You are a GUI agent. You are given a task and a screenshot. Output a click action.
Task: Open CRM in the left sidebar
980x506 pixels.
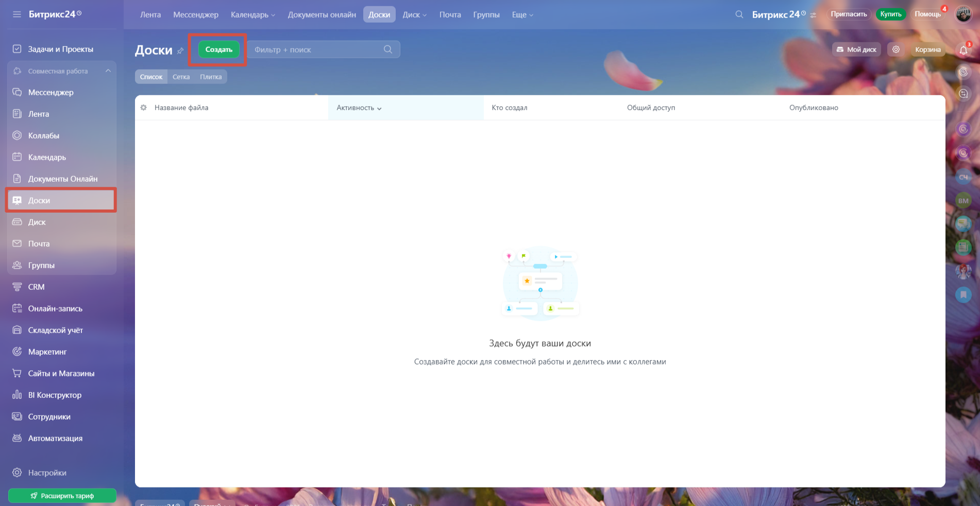coord(36,287)
